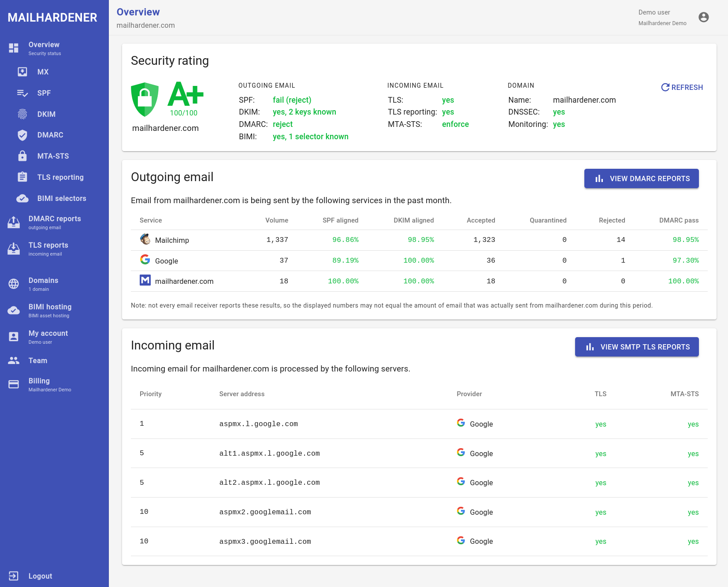Image resolution: width=728 pixels, height=587 pixels.
Task: Open SPF checklist icon in sidebar
Action: [22, 93]
